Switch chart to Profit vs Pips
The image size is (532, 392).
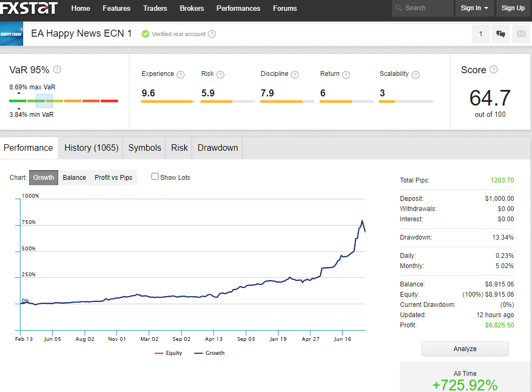[113, 178]
